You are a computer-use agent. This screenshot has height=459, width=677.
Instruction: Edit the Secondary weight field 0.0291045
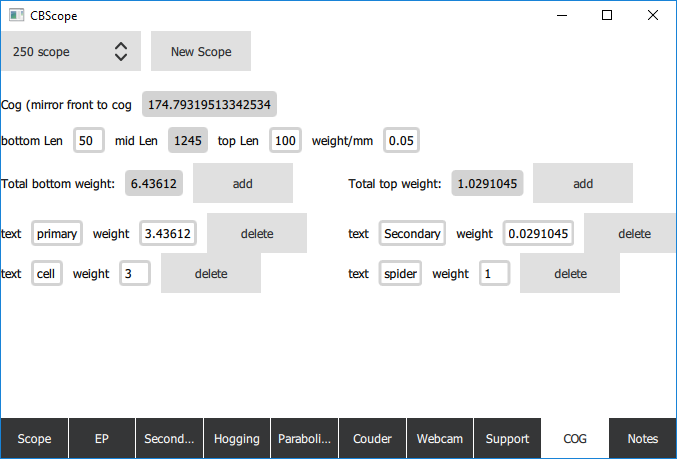click(x=538, y=233)
